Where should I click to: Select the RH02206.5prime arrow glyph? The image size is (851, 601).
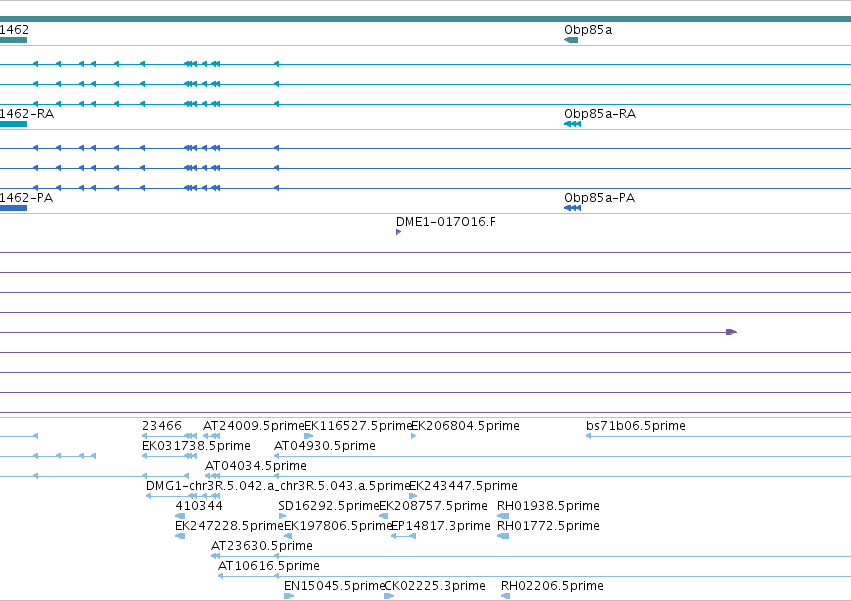coord(505,596)
